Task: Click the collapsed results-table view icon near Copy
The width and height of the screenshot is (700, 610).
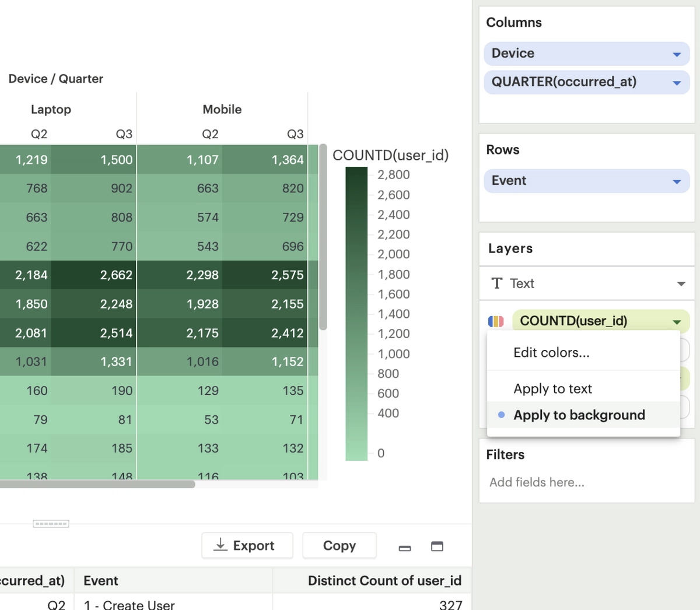Action: click(405, 546)
